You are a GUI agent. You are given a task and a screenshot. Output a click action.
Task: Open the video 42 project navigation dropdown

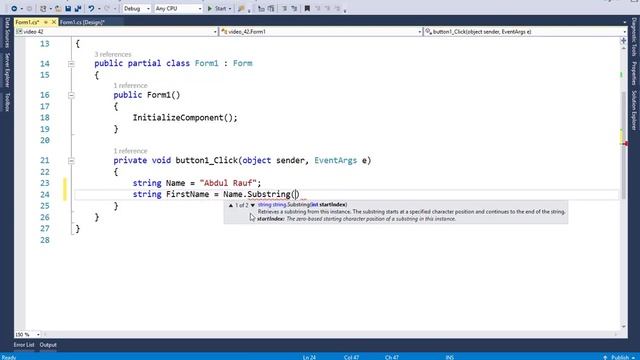click(116, 31)
